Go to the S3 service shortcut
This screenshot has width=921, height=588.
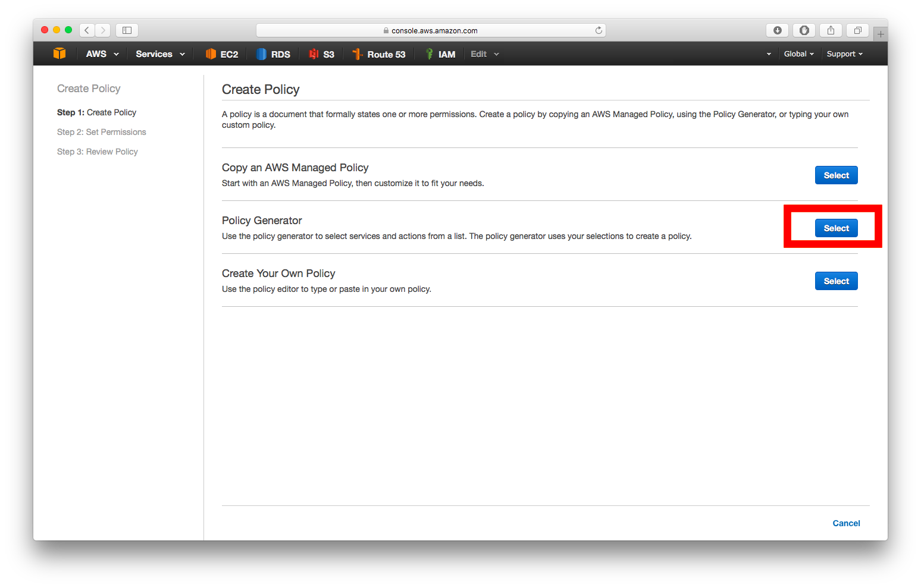[322, 54]
